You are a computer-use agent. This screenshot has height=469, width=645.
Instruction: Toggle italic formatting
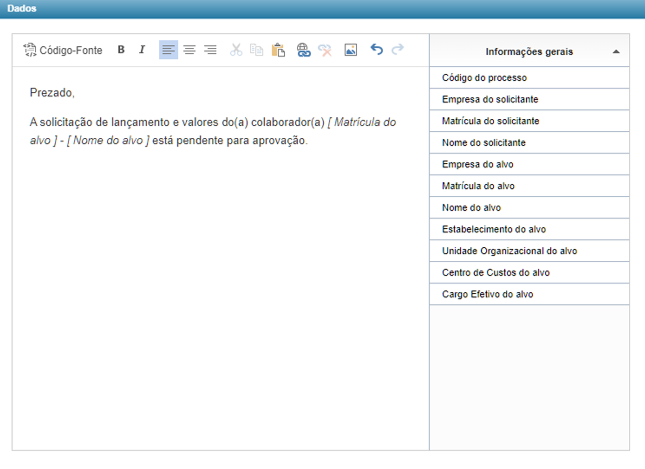[142, 50]
